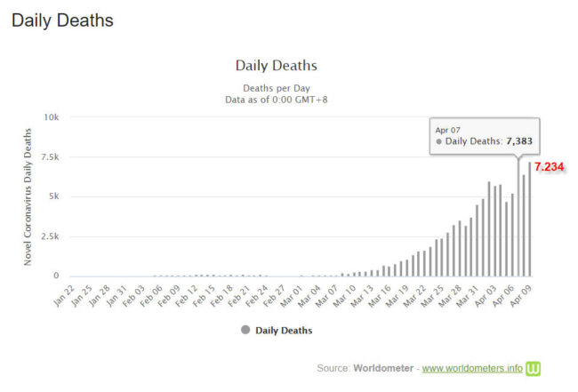Click the gray legend marker circle

(245, 331)
